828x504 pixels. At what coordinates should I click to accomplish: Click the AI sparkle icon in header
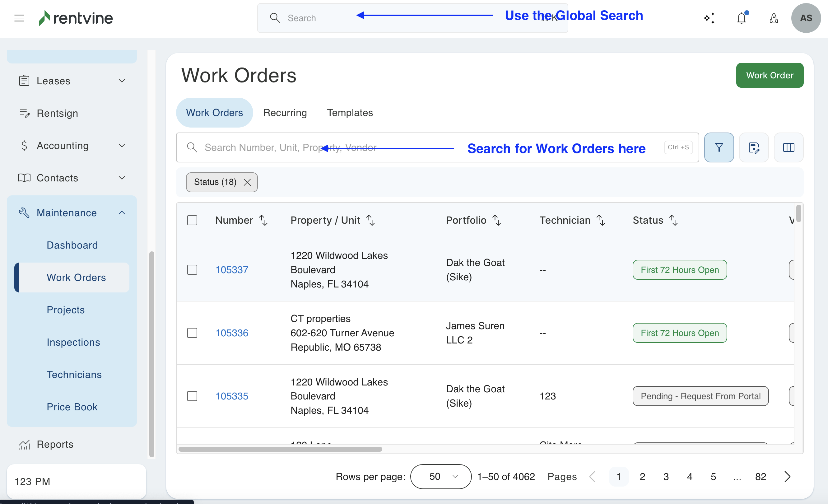(709, 18)
